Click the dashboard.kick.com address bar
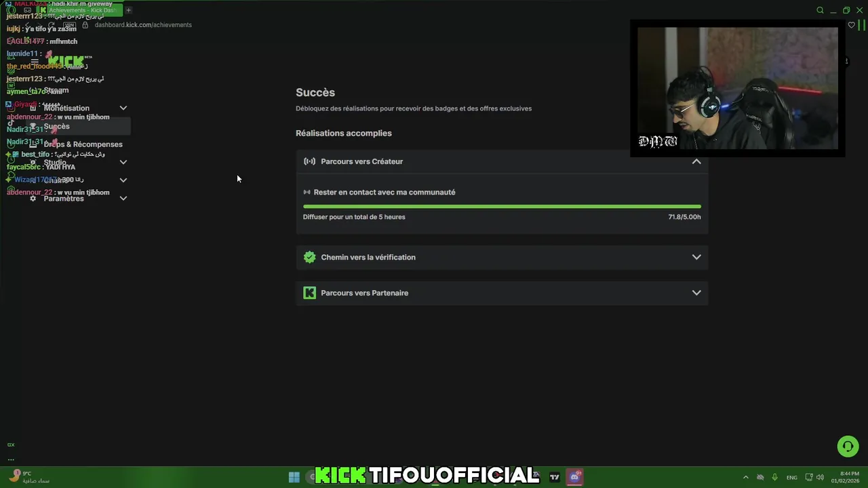The height and width of the screenshot is (488, 868). 143,25
